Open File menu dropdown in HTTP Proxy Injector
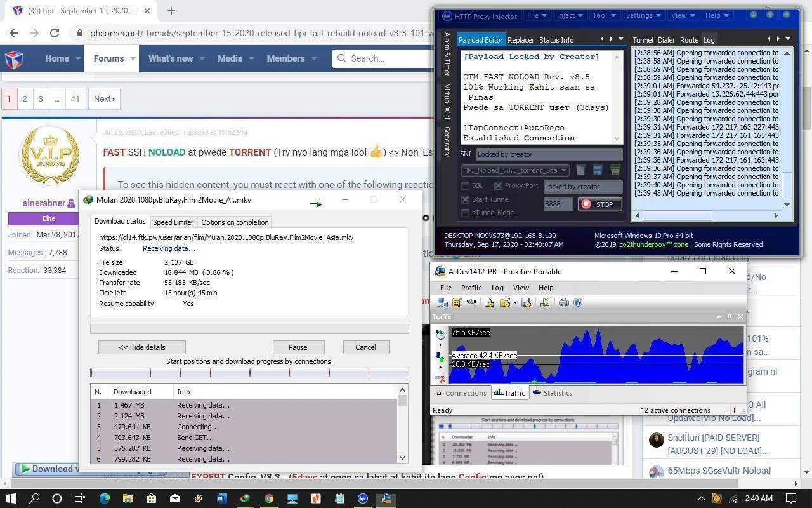Screen dimensions: 812x508 click(537, 15)
